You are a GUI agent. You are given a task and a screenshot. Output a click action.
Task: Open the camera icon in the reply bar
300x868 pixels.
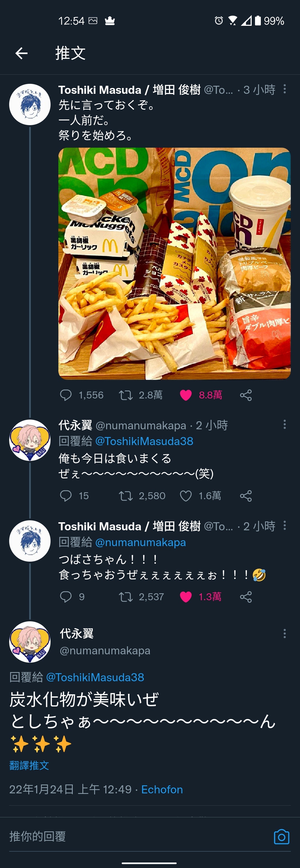281,837
